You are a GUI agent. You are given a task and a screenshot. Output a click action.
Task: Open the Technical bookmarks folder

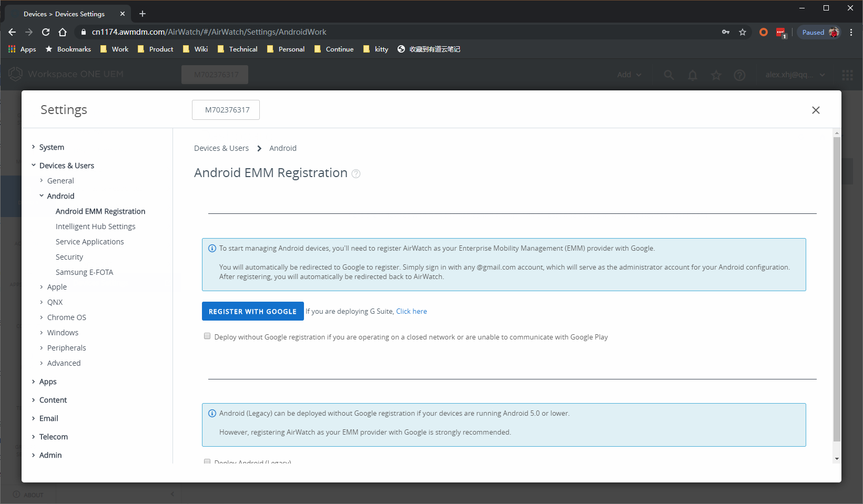237,49
